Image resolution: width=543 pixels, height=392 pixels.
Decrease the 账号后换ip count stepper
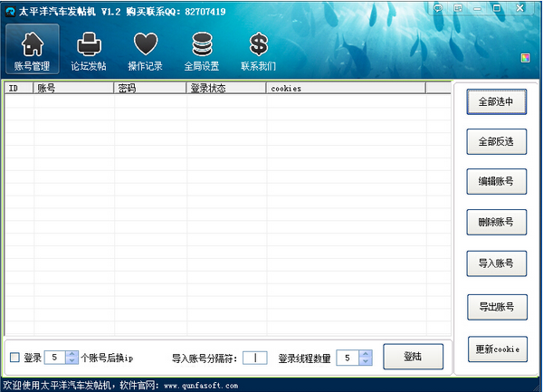point(71,360)
